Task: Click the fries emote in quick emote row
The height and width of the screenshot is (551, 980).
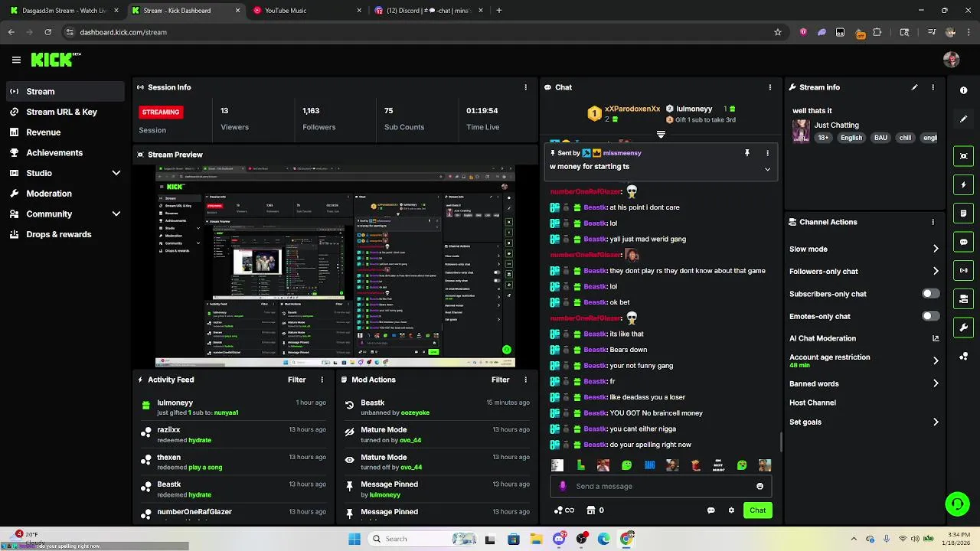Action: [x=695, y=465]
